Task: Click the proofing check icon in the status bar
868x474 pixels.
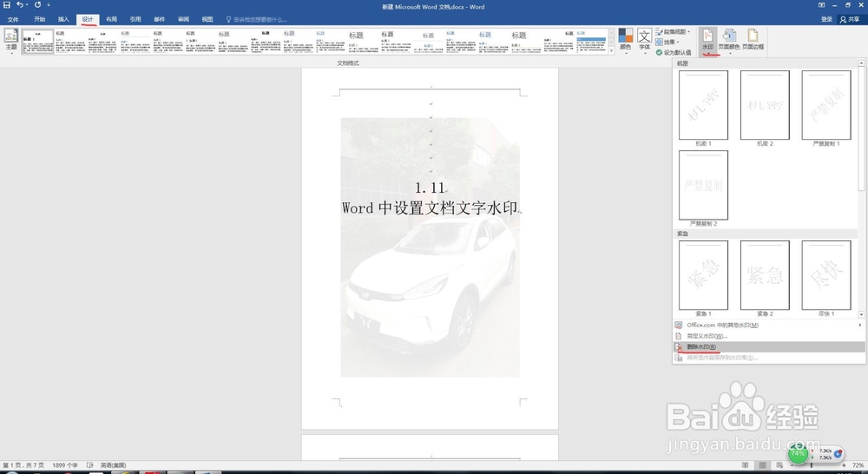Action: [89, 465]
